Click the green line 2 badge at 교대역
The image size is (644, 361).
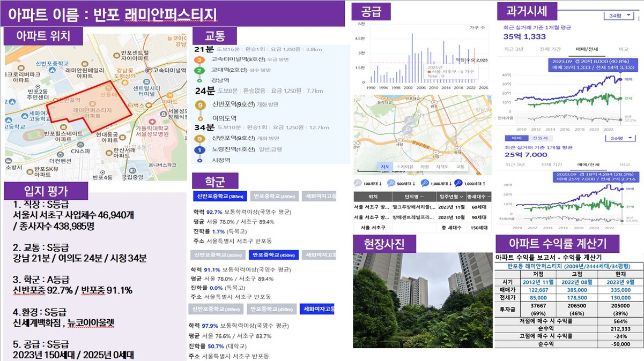coord(199,70)
